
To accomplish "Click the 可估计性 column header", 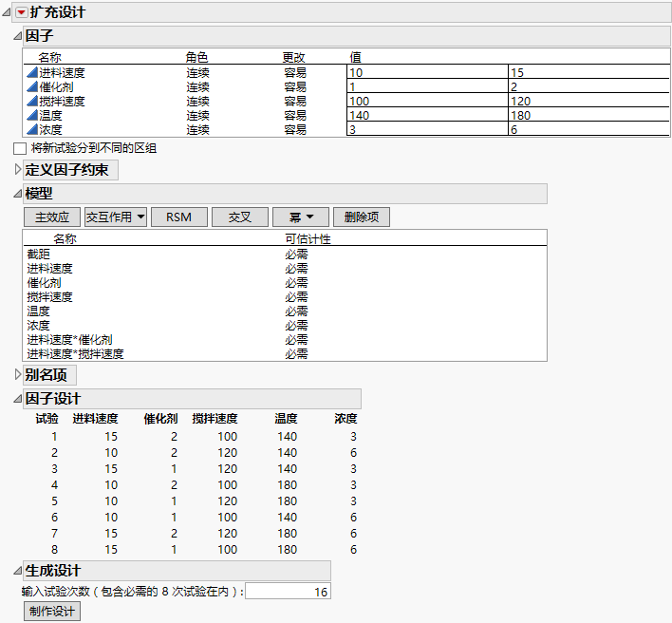I will click(308, 238).
